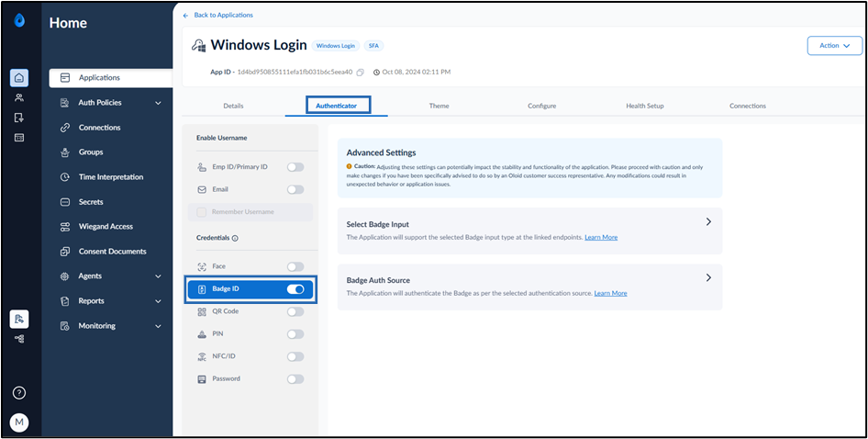Viewport: 868px width, 439px height.
Task: Open Groups in the sidebar
Action: click(x=91, y=152)
